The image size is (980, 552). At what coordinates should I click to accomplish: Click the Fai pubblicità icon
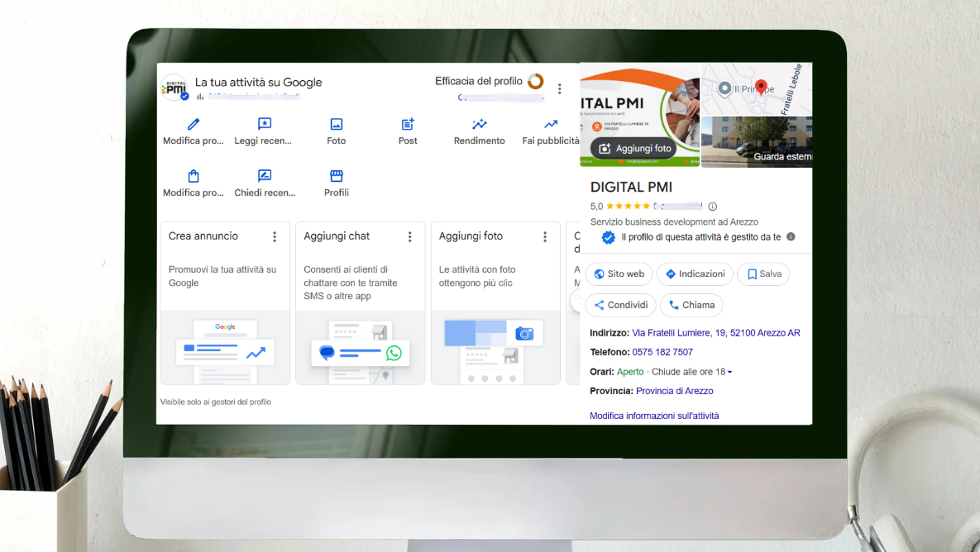tap(549, 121)
